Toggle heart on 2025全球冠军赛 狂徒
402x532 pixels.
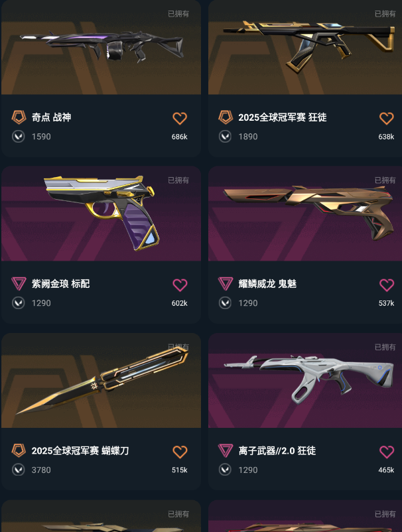[x=386, y=119]
